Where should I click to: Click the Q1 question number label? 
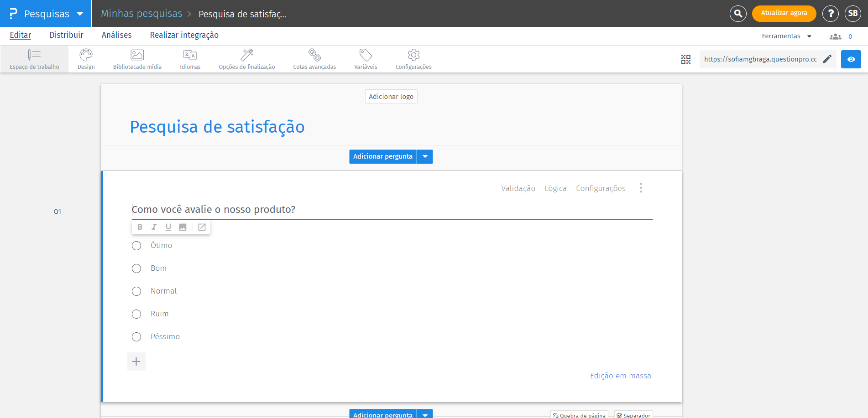pos(57,212)
